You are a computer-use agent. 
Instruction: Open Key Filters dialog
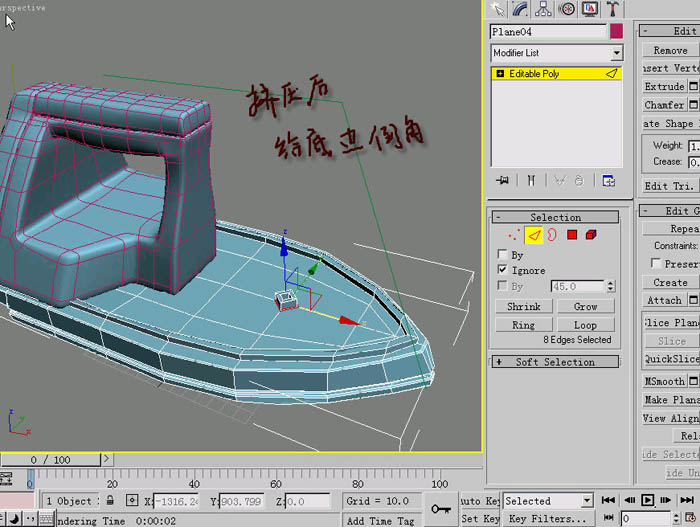click(x=548, y=519)
